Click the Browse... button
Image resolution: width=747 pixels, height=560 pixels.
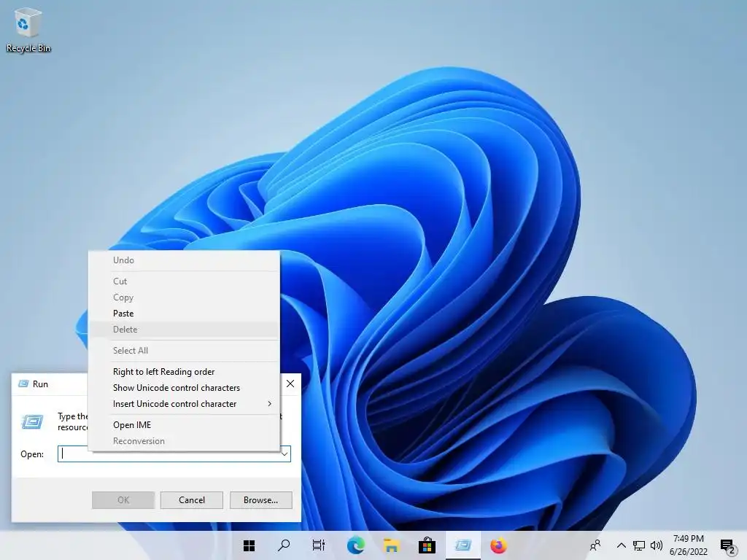(x=260, y=500)
